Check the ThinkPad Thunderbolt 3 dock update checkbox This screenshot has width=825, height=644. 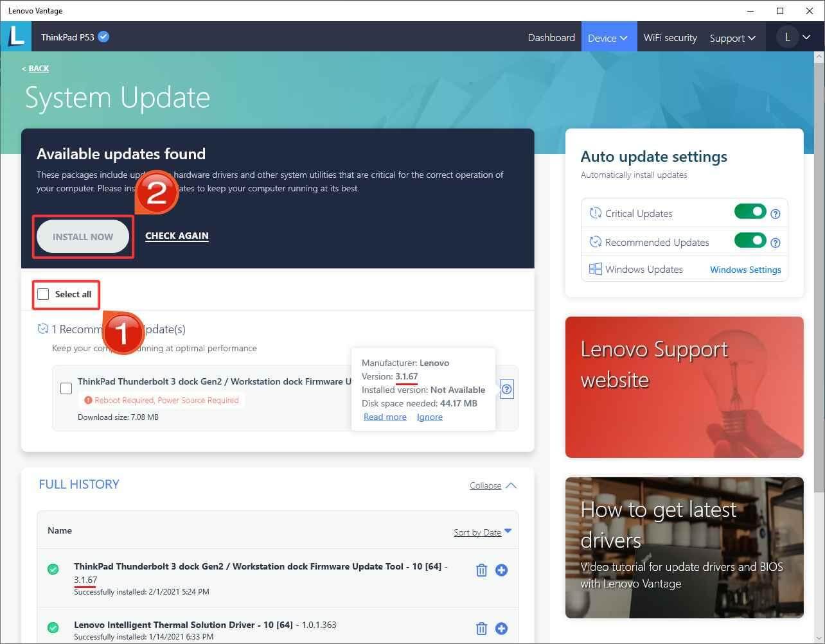point(66,388)
